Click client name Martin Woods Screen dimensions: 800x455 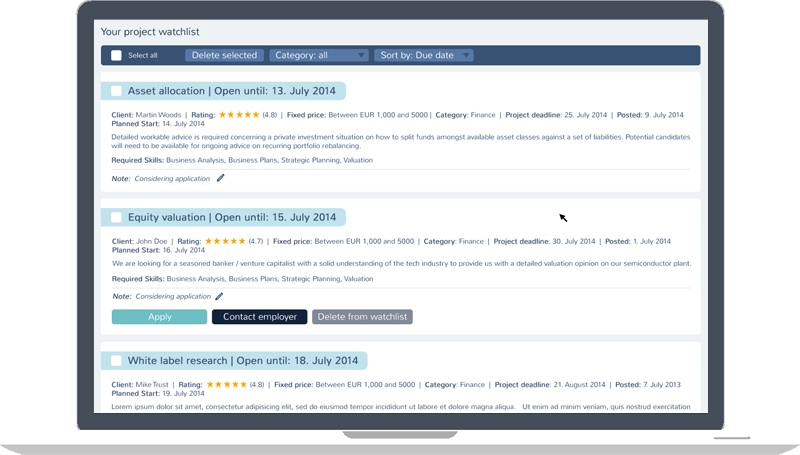tap(158, 115)
